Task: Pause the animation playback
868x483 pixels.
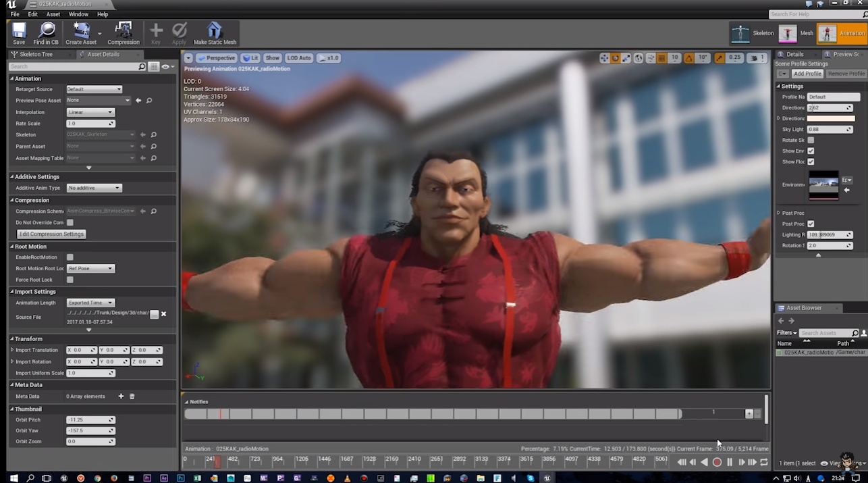Action: (730, 462)
